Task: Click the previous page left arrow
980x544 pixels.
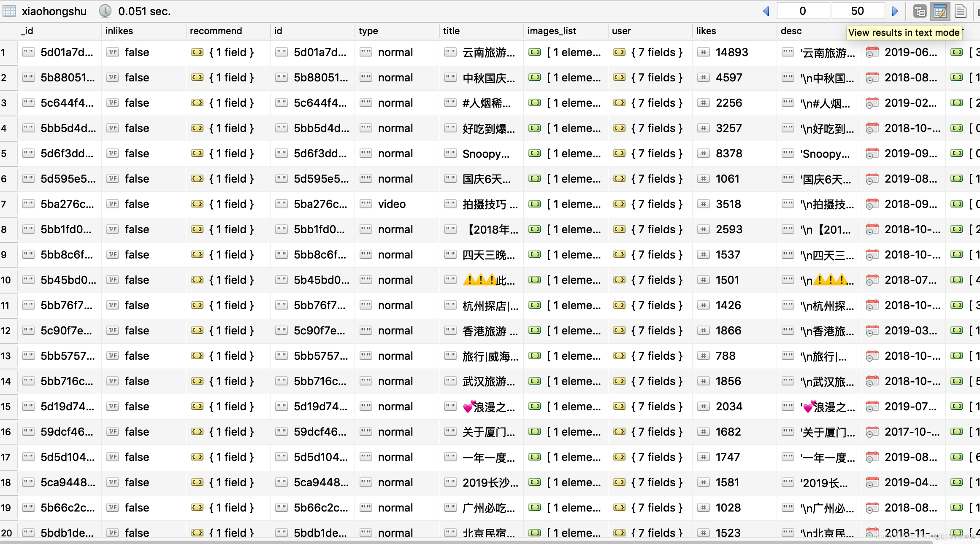Action: tap(766, 11)
